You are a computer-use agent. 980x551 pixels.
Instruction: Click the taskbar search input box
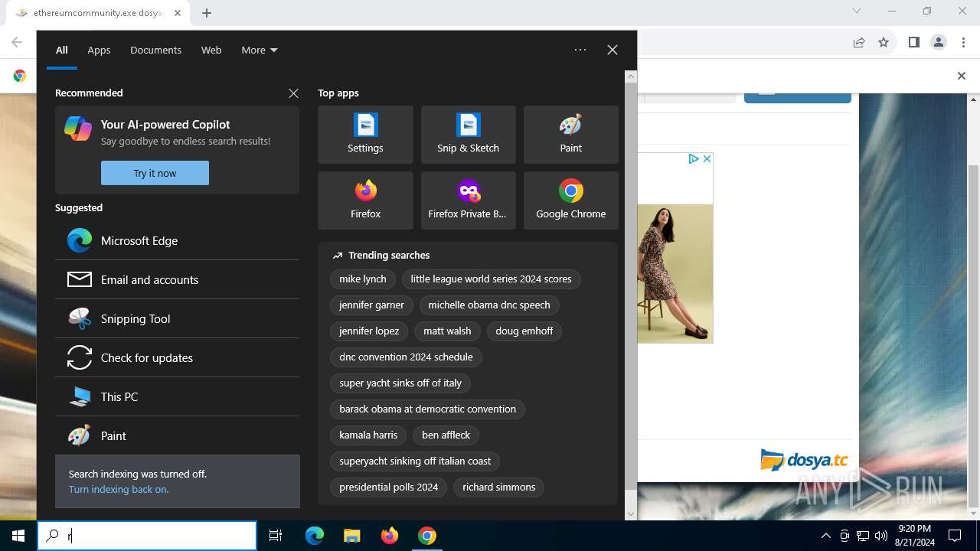pyautogui.click(x=147, y=536)
